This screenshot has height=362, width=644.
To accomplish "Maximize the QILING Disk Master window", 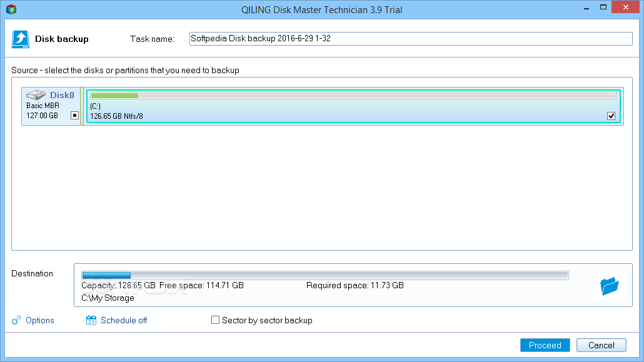I will pyautogui.click(x=603, y=8).
